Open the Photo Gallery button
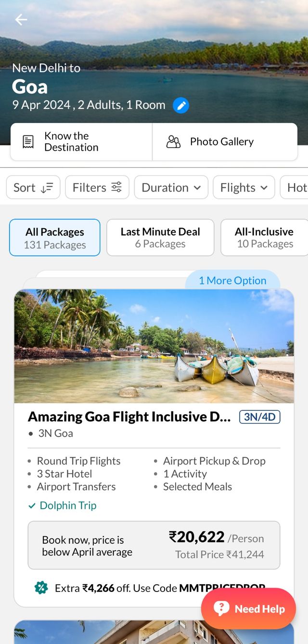This screenshot has width=308, height=644. [225, 142]
